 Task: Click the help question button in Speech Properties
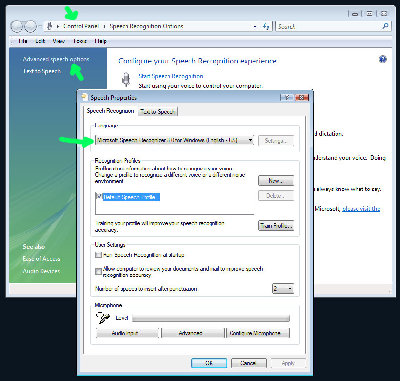(x=287, y=97)
